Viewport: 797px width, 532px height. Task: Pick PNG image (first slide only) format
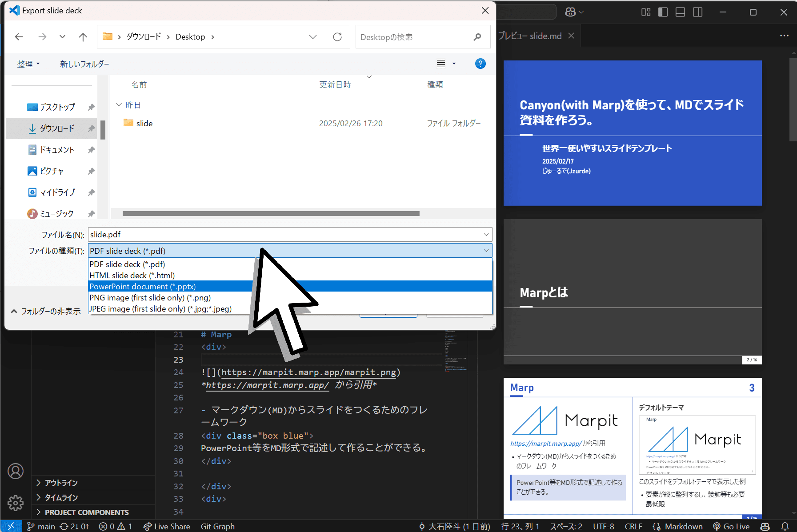[150, 298]
